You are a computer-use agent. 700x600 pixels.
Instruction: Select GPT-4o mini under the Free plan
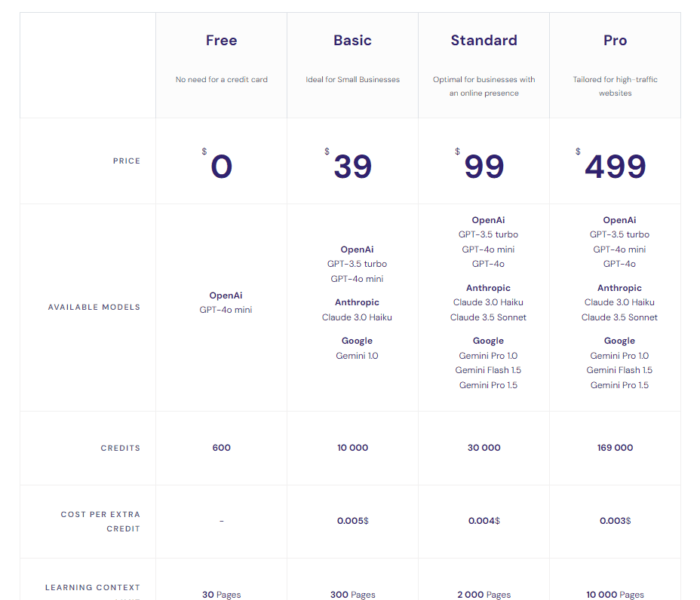click(226, 308)
